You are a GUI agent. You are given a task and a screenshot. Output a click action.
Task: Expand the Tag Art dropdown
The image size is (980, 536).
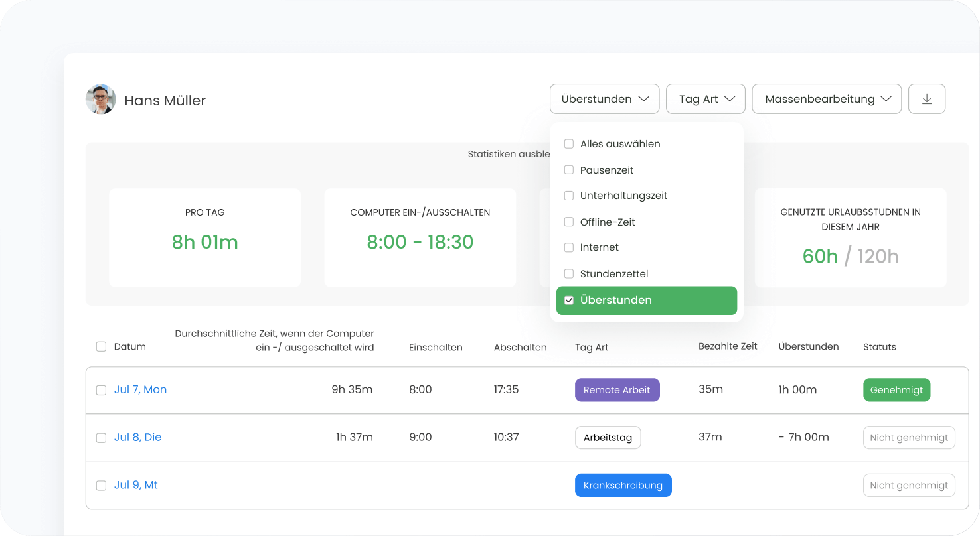[706, 99]
